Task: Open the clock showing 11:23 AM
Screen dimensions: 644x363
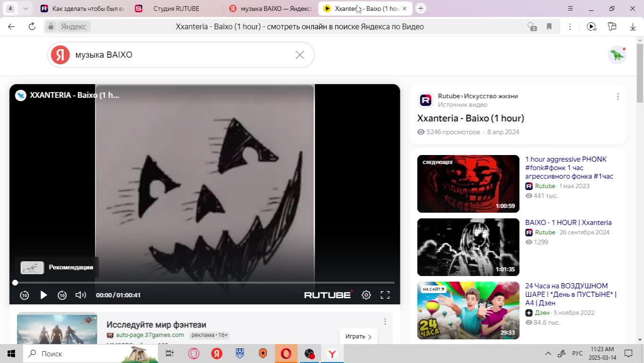Action: (602, 354)
